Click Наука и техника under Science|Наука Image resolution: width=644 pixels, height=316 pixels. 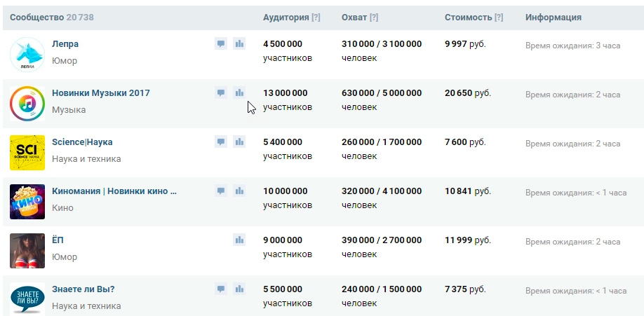coord(86,159)
